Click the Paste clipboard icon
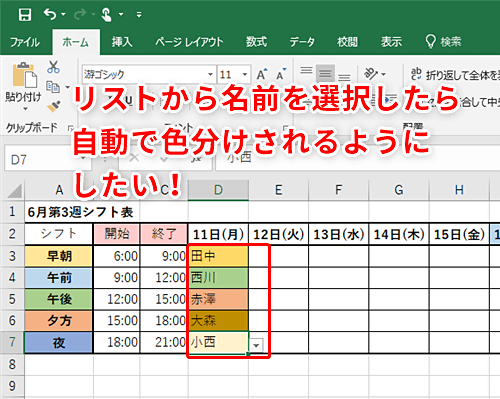The width and height of the screenshot is (500, 399). (24, 75)
